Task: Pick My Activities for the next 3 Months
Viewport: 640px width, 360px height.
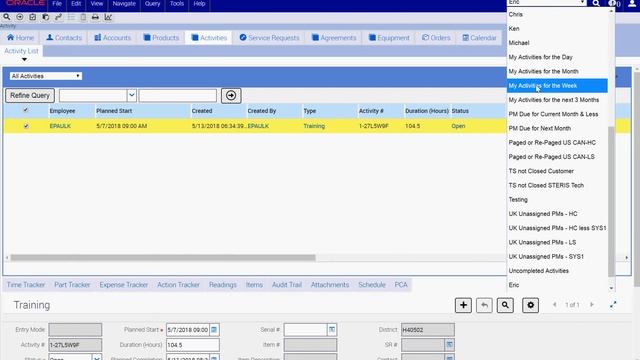Action: click(553, 100)
